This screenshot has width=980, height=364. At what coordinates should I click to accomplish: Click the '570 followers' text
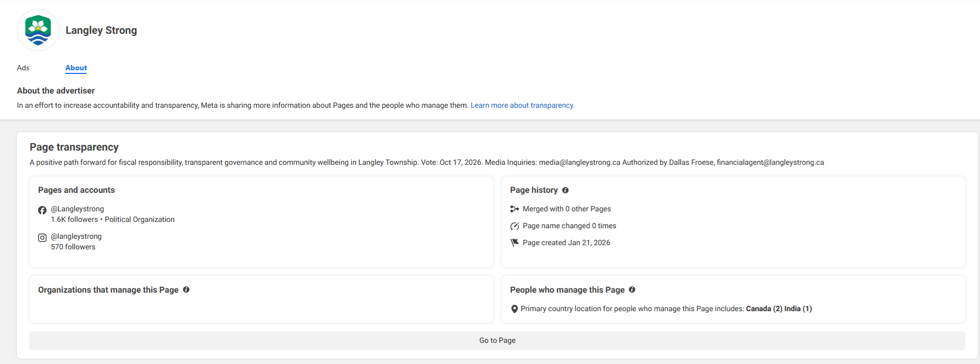[73, 247]
